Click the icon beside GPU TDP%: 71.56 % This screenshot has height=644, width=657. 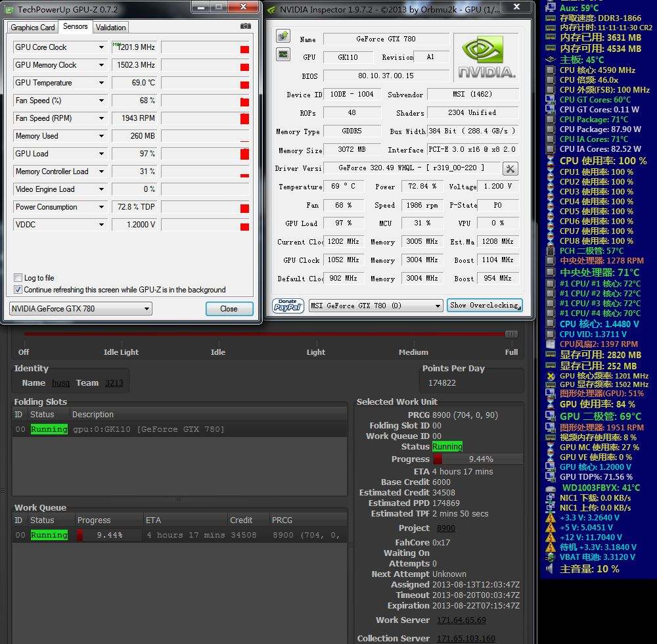(x=551, y=477)
